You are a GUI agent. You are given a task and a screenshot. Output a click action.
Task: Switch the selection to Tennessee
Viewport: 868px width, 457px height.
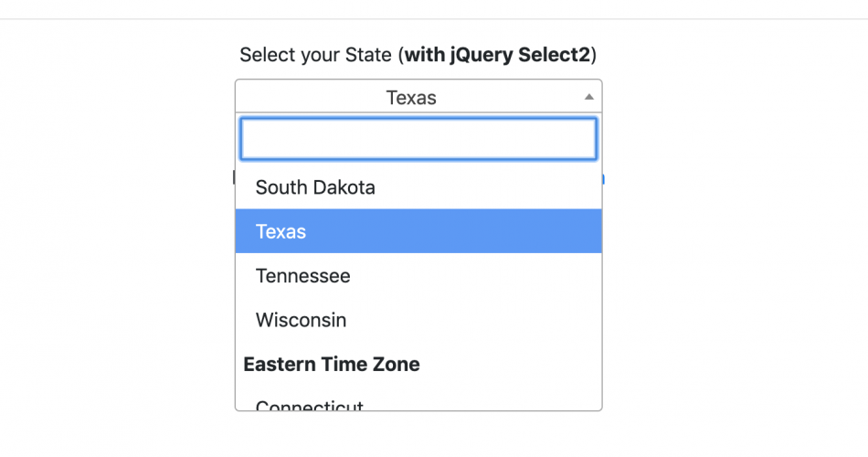(x=302, y=275)
